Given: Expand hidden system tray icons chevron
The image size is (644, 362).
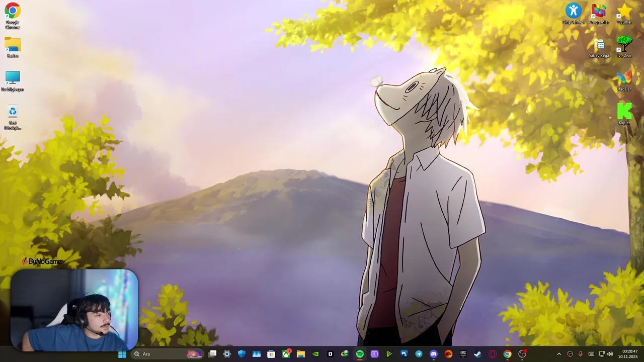Looking at the screenshot, I should point(559,354).
